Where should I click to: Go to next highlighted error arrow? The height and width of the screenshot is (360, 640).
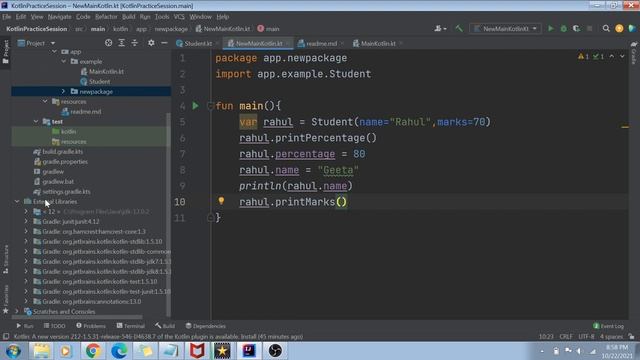click(622, 57)
